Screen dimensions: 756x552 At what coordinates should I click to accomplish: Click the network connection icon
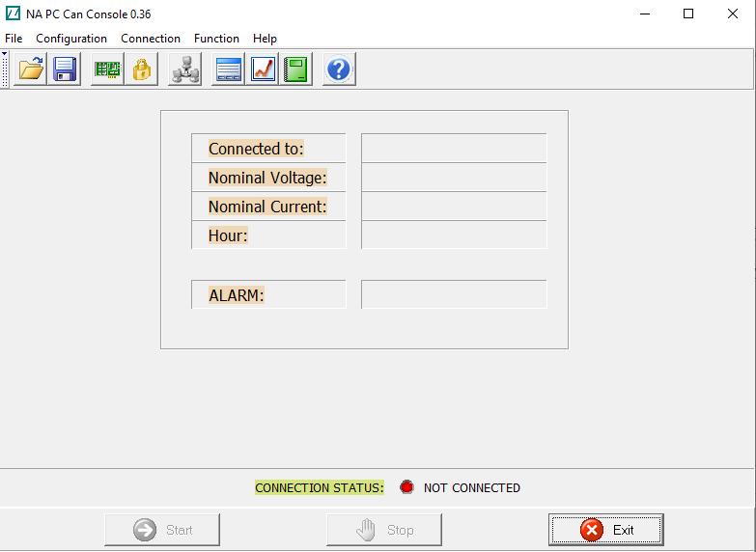184,69
